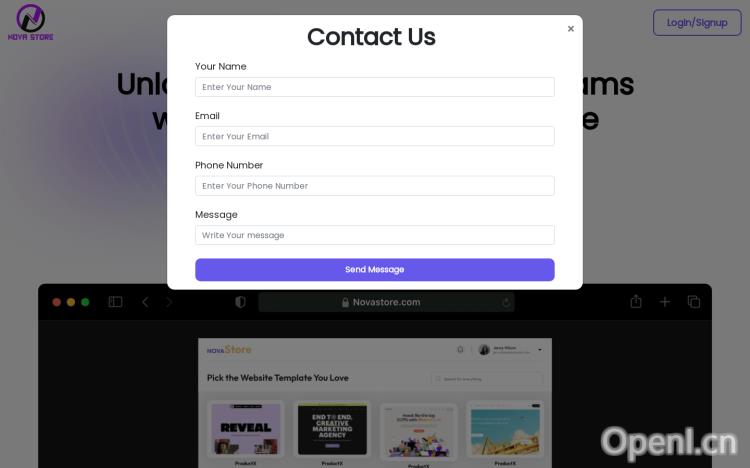Click the shield privacy icon
The image size is (750, 468).
click(x=240, y=302)
